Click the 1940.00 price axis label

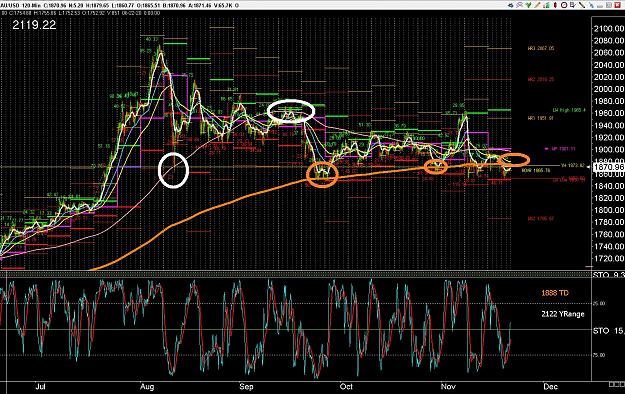(609, 125)
